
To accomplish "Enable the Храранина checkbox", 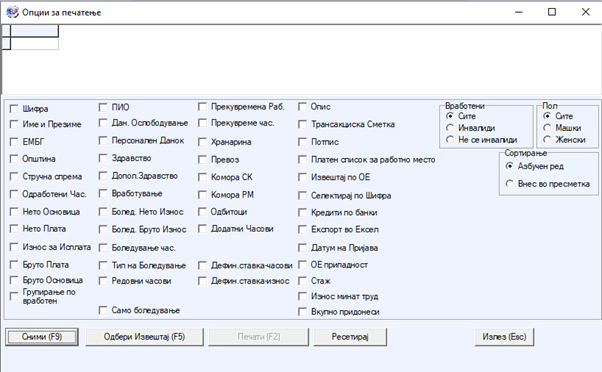I will [202, 142].
